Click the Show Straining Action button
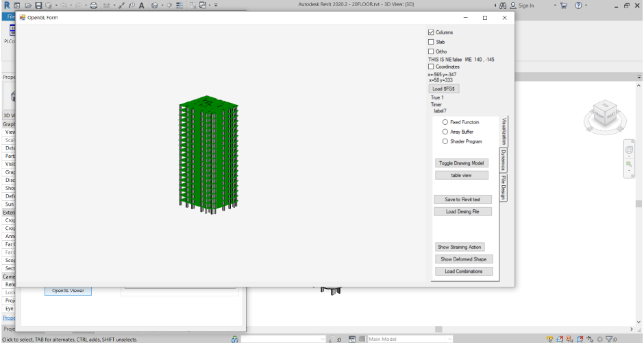Image resolution: width=644 pixels, height=343 pixels. pyautogui.click(x=460, y=247)
